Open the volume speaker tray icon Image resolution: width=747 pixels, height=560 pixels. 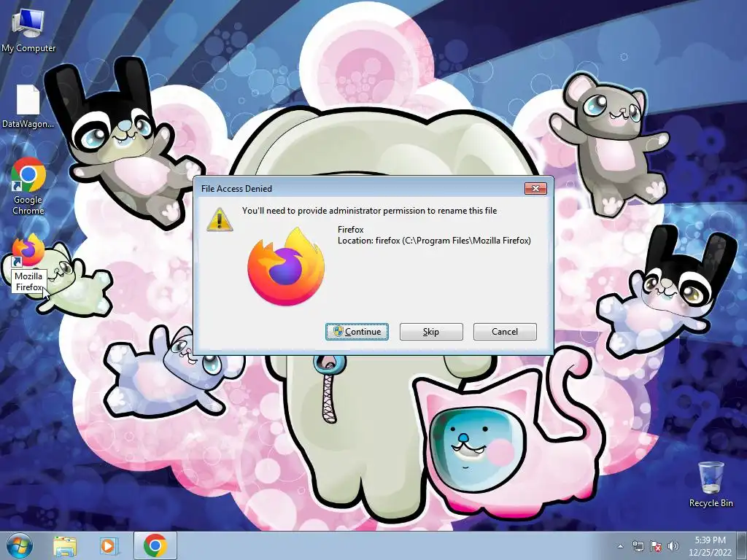click(x=673, y=546)
